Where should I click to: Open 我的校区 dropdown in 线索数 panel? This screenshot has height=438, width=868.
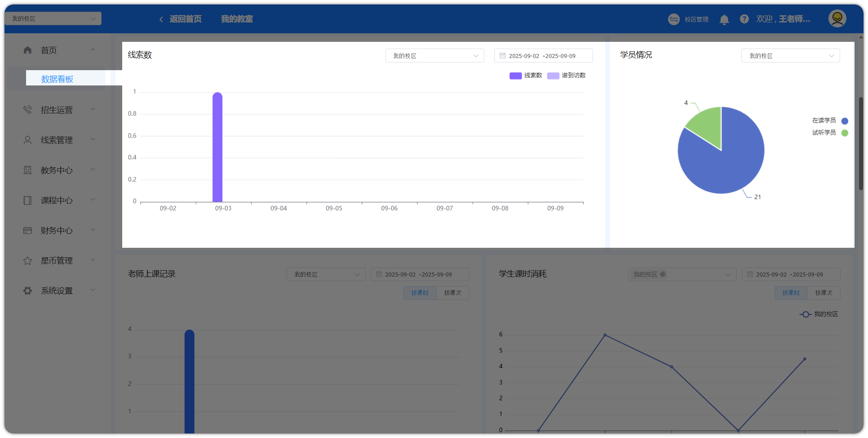point(434,56)
